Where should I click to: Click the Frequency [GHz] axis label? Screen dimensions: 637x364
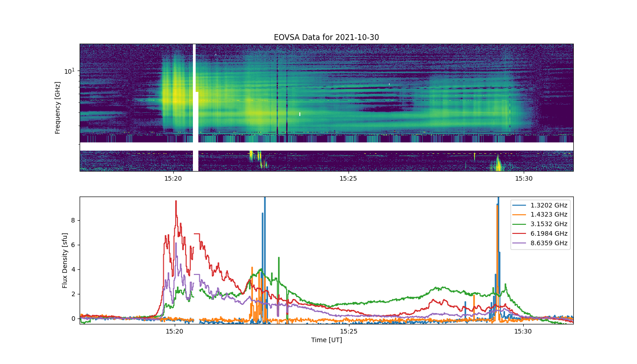tap(58, 108)
